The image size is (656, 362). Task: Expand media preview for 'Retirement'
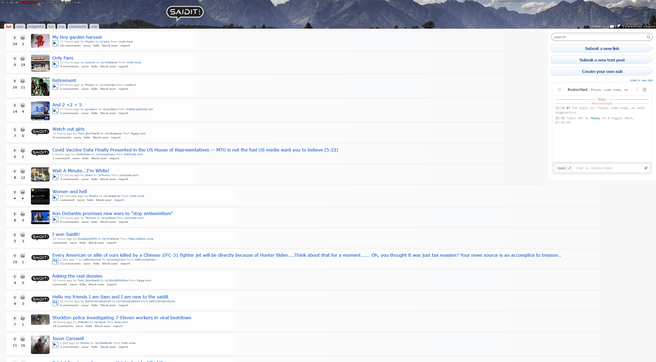pyautogui.click(x=55, y=87)
